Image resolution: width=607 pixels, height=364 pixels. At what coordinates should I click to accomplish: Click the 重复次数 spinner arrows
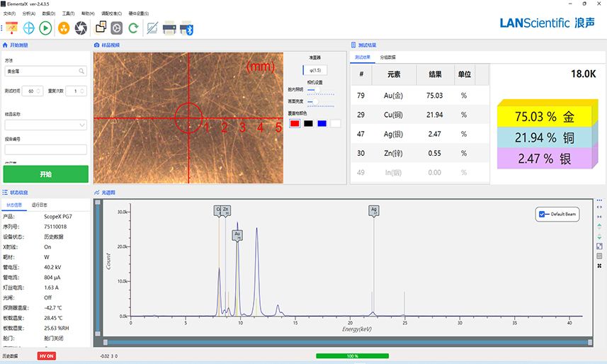[84, 91]
